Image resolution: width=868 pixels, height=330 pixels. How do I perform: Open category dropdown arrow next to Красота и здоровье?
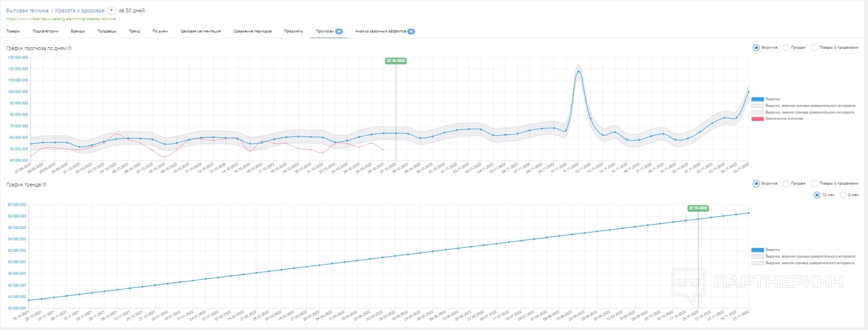point(111,10)
